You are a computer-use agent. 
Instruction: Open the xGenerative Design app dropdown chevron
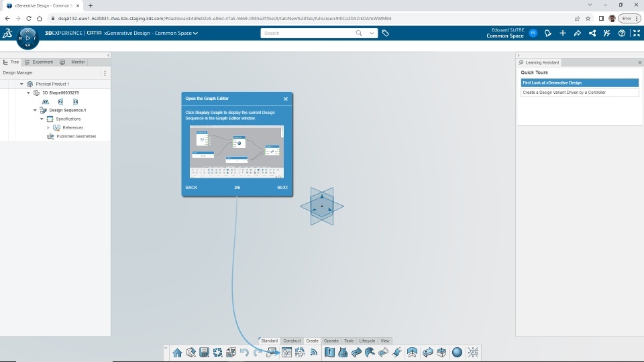pyautogui.click(x=195, y=34)
